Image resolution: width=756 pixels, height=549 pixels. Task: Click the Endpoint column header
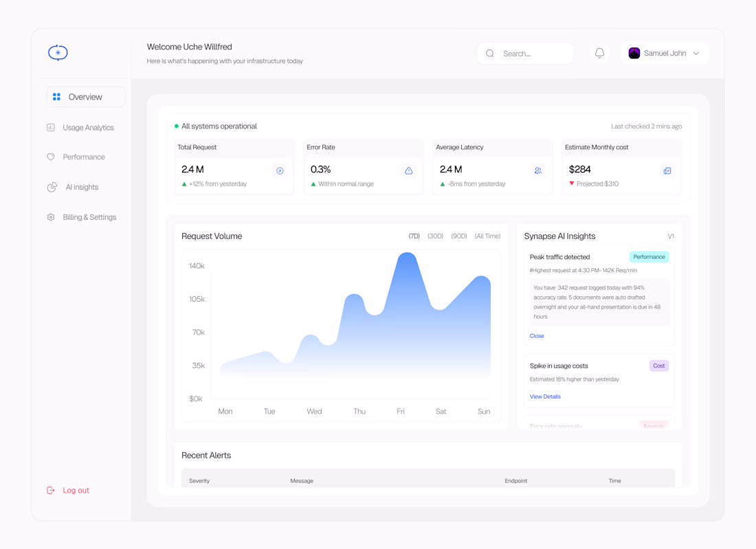click(x=516, y=481)
